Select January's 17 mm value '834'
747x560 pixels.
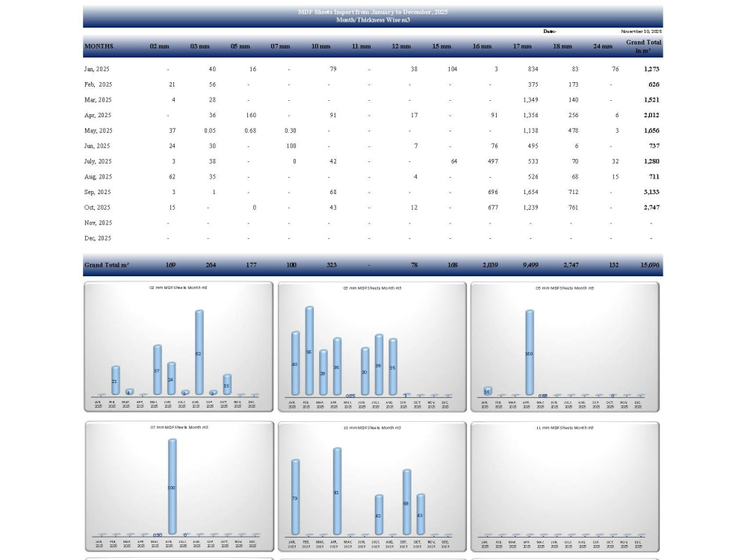[533, 69]
